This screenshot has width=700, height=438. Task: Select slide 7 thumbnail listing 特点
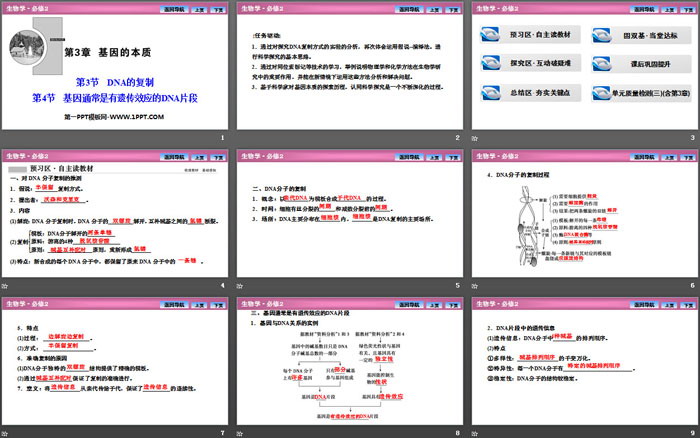[116, 364]
